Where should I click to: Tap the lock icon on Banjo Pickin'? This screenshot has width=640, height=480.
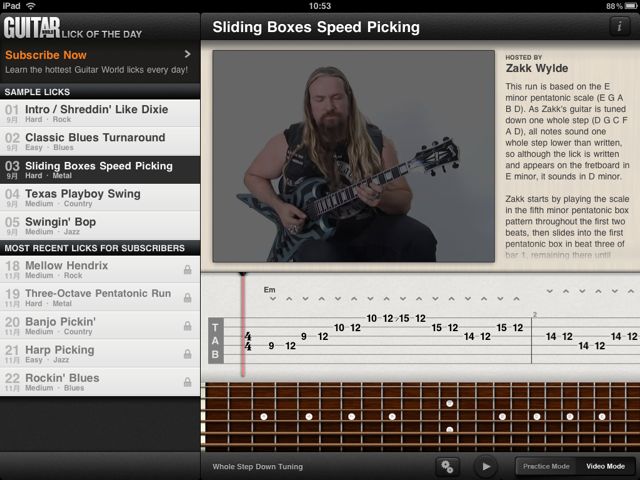[x=187, y=326]
